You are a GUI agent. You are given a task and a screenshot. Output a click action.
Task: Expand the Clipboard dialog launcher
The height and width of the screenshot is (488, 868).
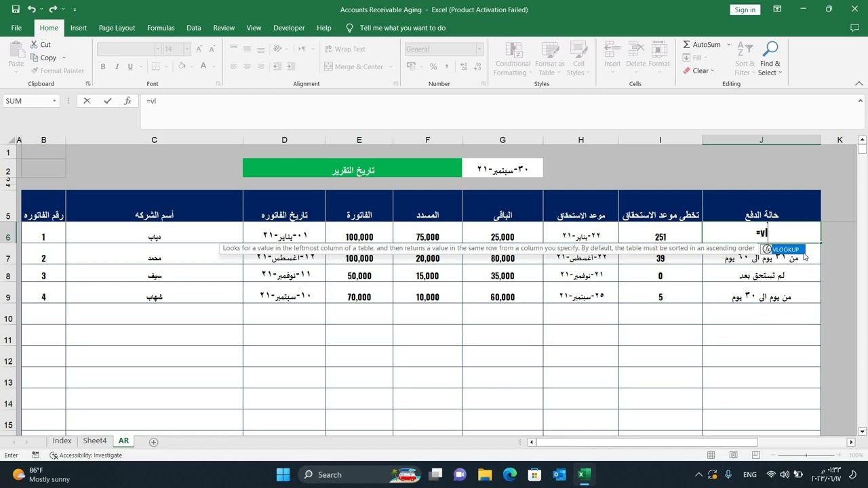coord(88,83)
